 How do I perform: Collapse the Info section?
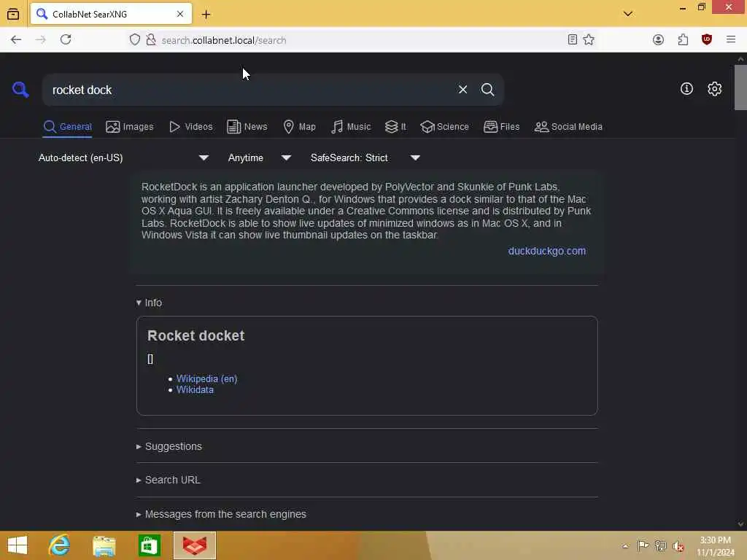[x=149, y=303]
